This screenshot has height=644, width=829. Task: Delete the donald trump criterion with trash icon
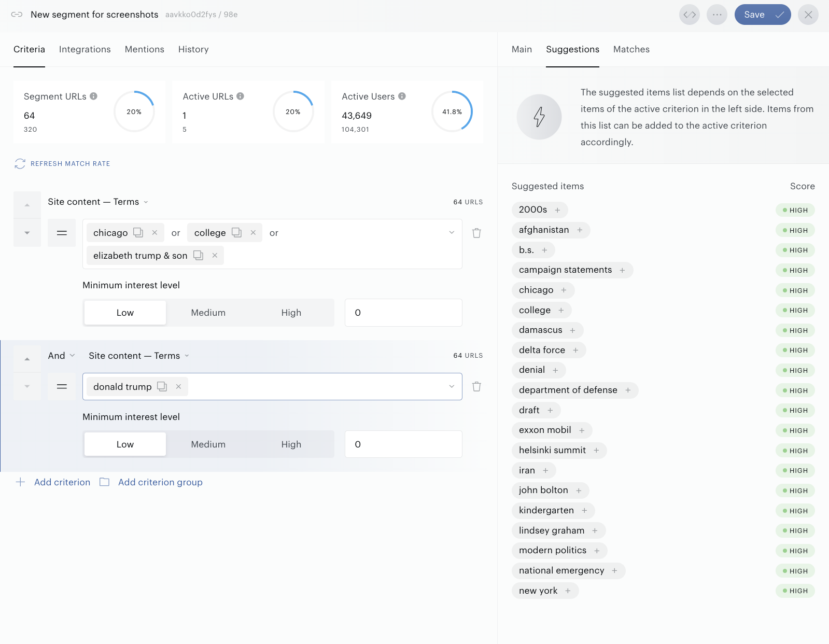(476, 386)
